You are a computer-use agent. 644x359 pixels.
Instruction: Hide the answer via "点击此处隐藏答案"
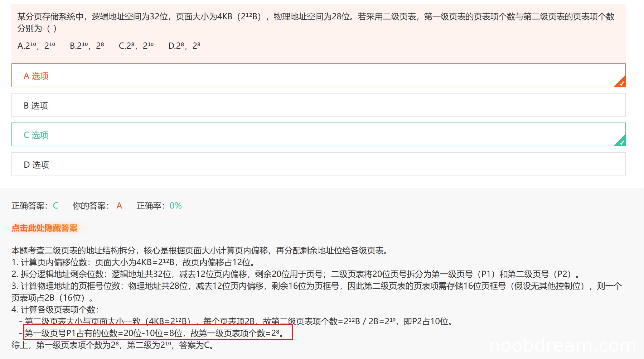click(x=44, y=228)
